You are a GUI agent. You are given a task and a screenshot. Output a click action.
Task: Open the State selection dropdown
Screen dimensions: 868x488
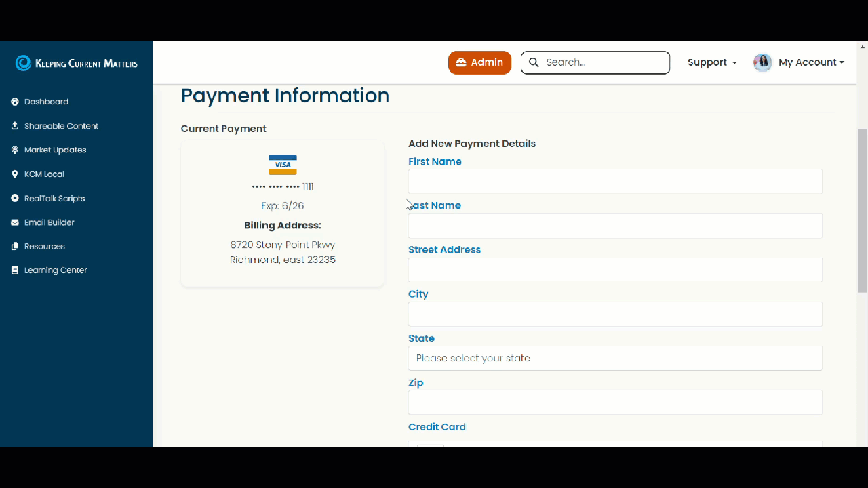click(614, 358)
